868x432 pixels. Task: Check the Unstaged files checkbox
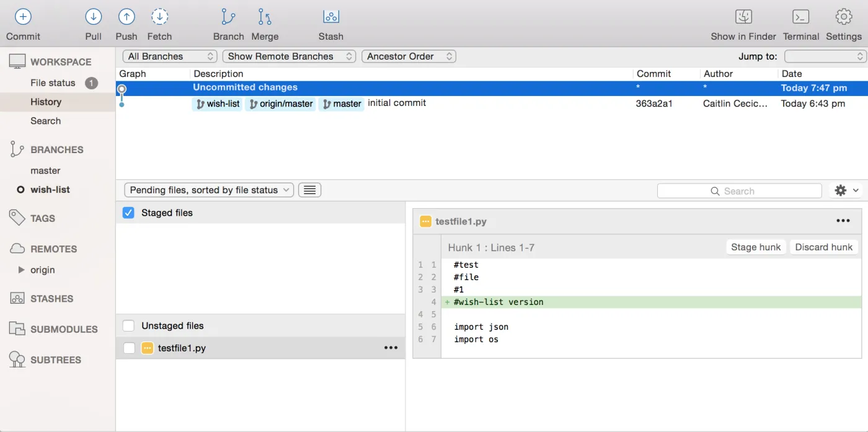(x=128, y=325)
